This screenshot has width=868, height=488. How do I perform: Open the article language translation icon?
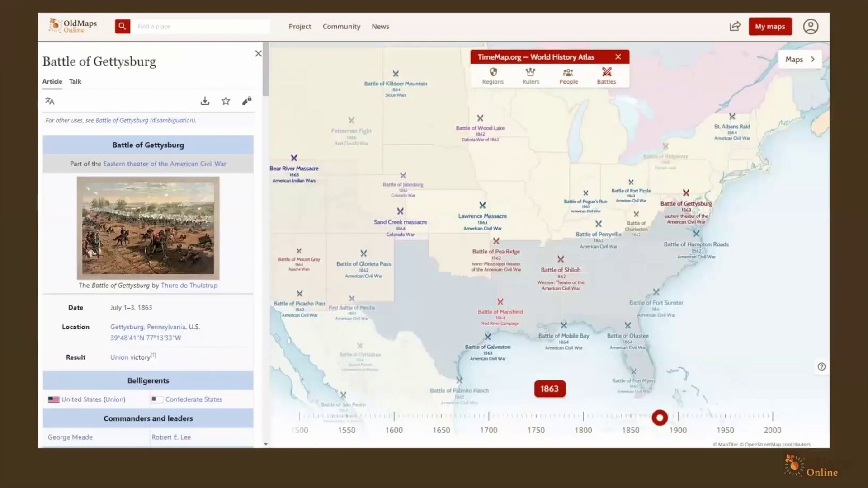[x=50, y=101]
